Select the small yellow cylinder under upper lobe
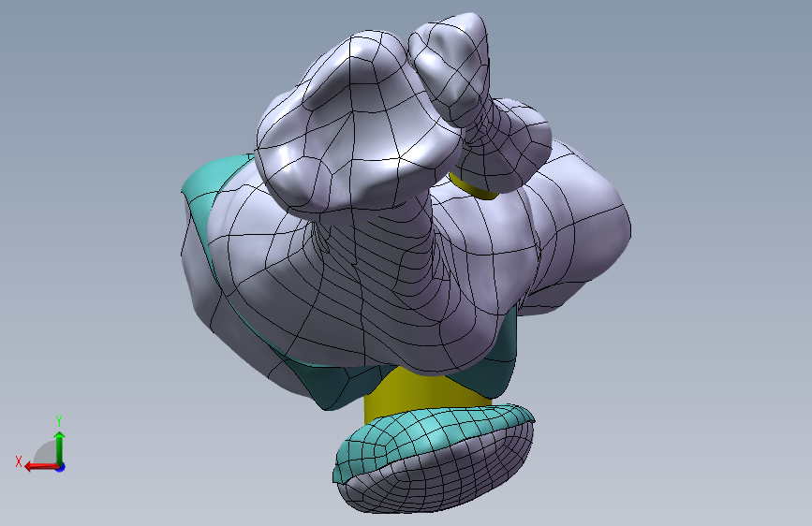Image resolution: width=812 pixels, height=526 pixels. (x=471, y=188)
